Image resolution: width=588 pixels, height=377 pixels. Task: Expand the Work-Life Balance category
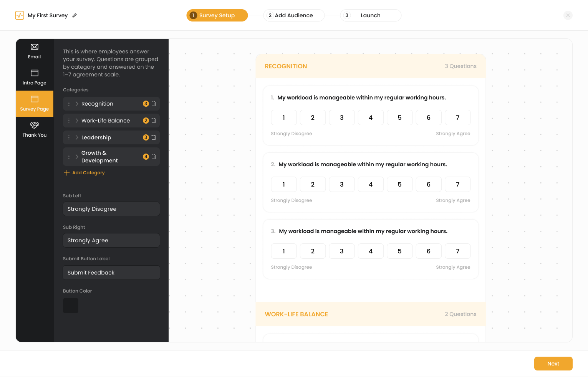pos(77,121)
